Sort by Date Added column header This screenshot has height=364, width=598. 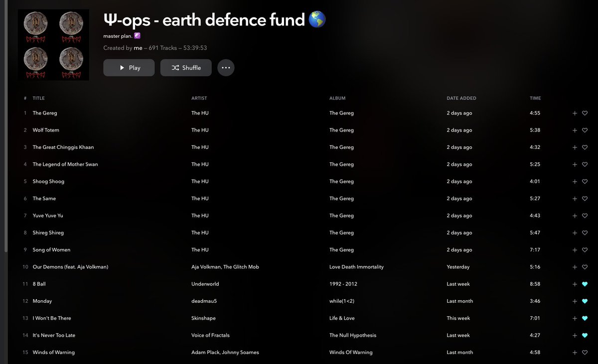pyautogui.click(x=461, y=98)
